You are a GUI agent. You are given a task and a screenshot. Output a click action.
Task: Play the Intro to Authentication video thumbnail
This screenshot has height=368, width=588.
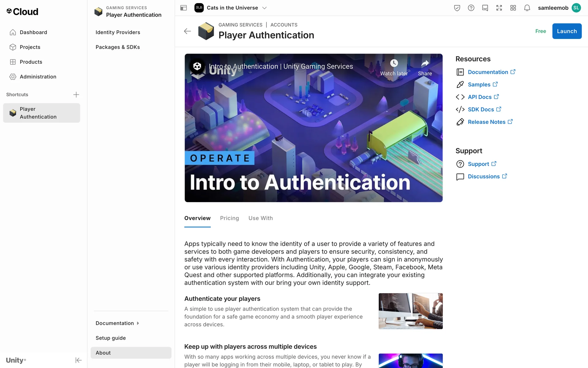[313, 128]
